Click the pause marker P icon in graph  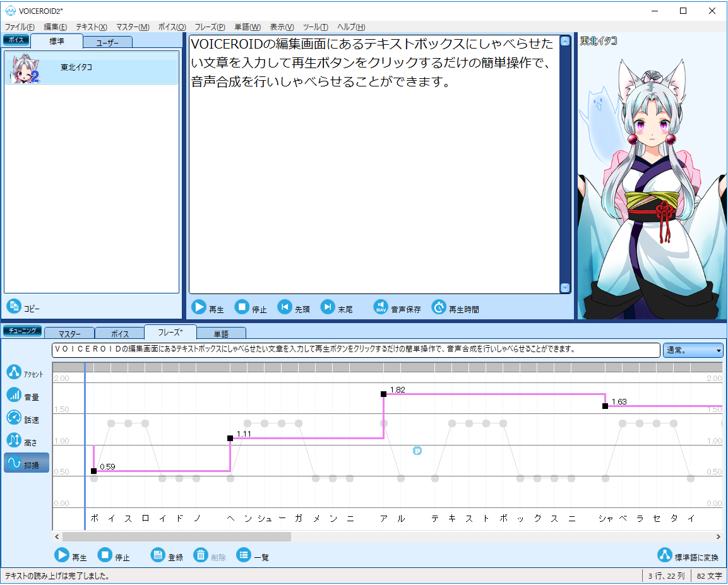point(417,451)
